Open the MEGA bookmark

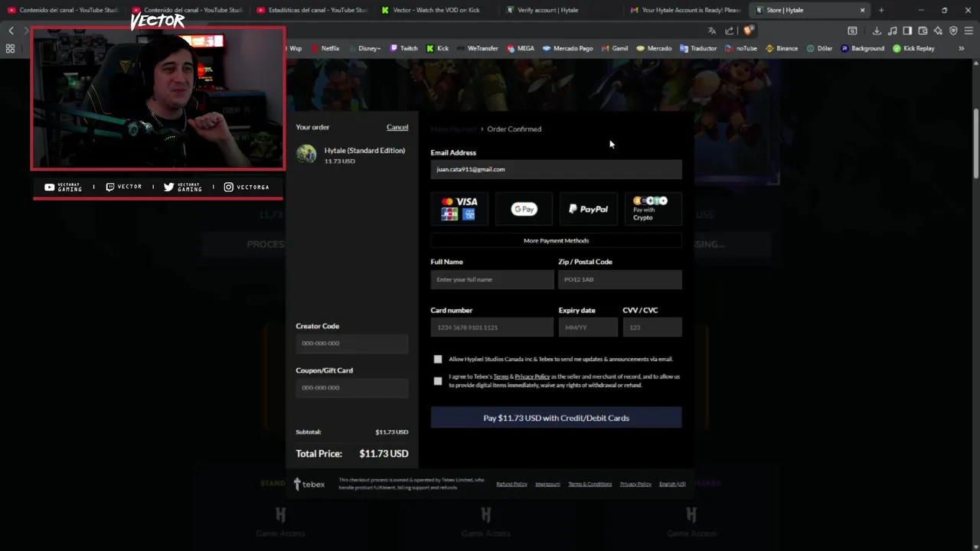click(521, 48)
